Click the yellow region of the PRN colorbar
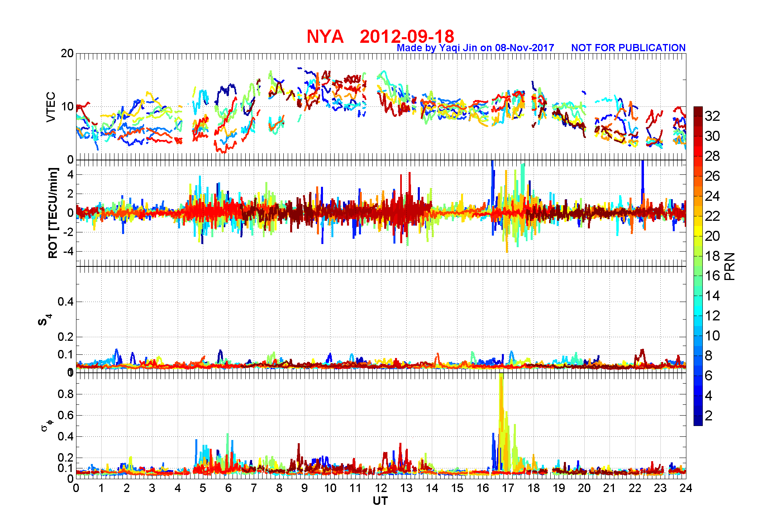The width and height of the screenshot is (762, 532). pyautogui.click(x=698, y=231)
